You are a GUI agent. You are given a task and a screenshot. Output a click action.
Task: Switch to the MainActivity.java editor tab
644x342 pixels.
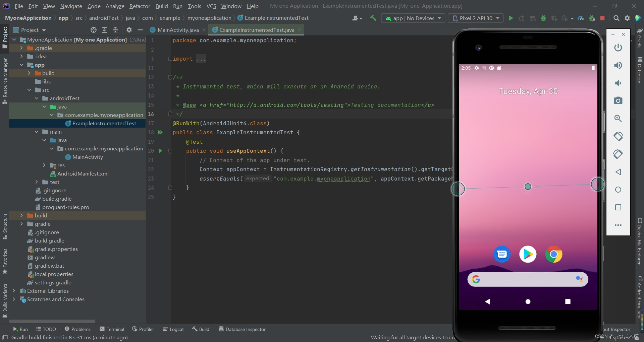[177, 30]
